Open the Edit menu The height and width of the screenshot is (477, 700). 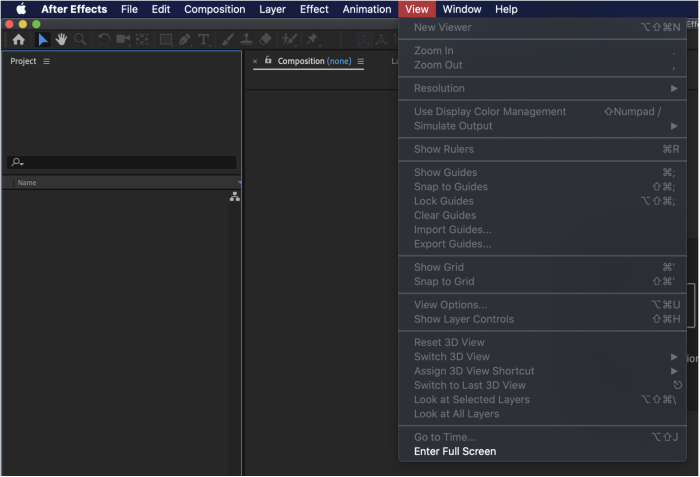coord(161,9)
